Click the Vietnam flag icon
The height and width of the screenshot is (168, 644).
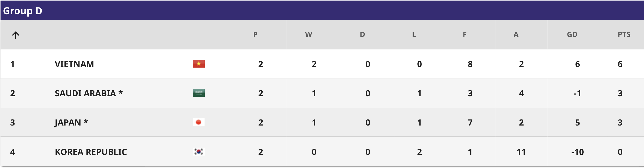tap(198, 64)
